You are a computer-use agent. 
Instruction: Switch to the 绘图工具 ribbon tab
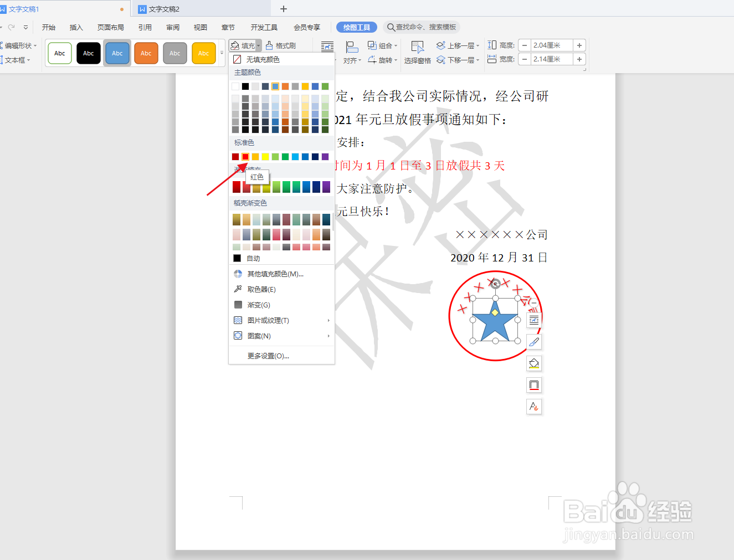356,27
